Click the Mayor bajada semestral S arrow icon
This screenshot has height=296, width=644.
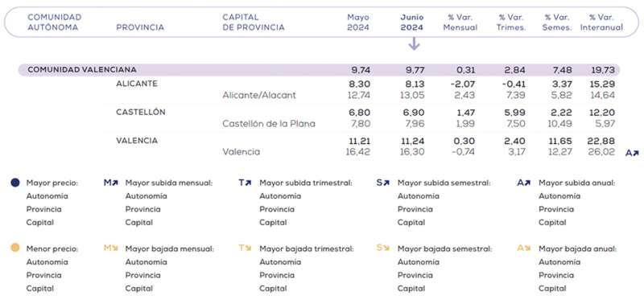click(383, 248)
